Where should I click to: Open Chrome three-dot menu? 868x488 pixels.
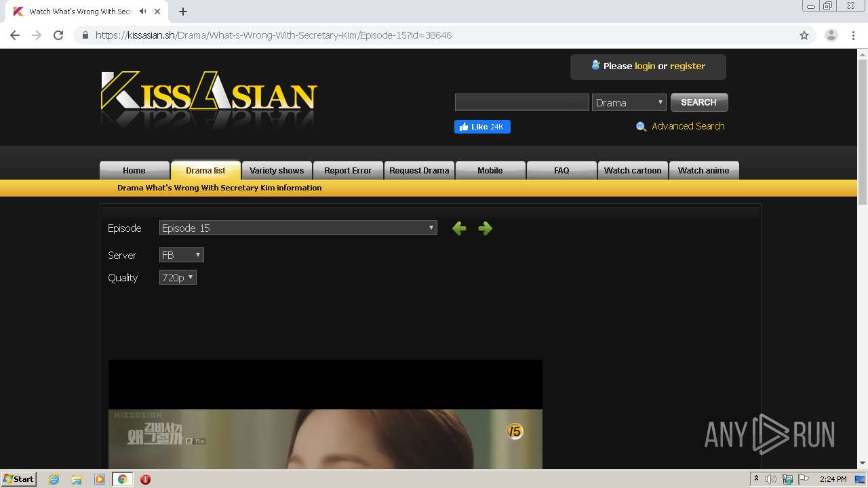853,35
